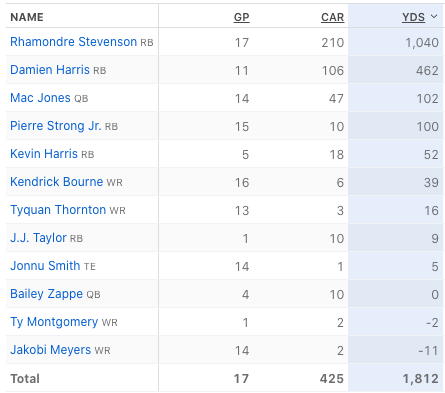Image resolution: width=445 pixels, height=393 pixels.
Task: Click the YDS sort chevron icon
Action: click(x=434, y=17)
